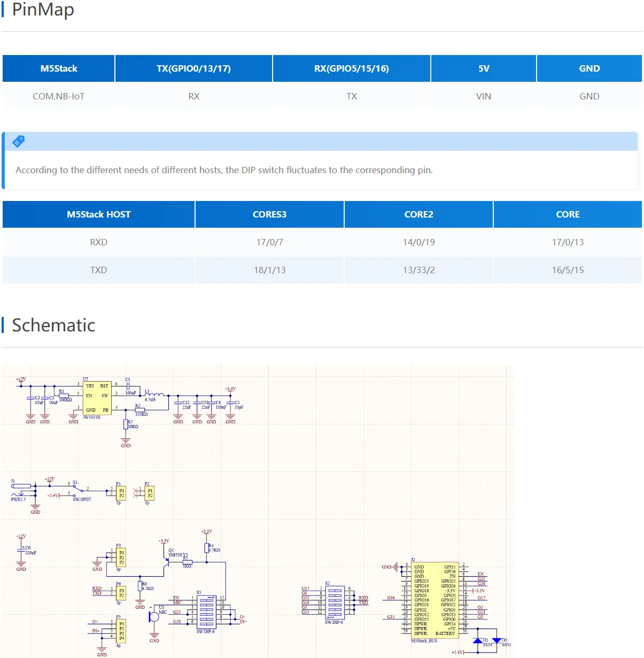Viewport: 644px width, 658px height.
Task: Click the Schematic section heading
Action: [x=53, y=325]
